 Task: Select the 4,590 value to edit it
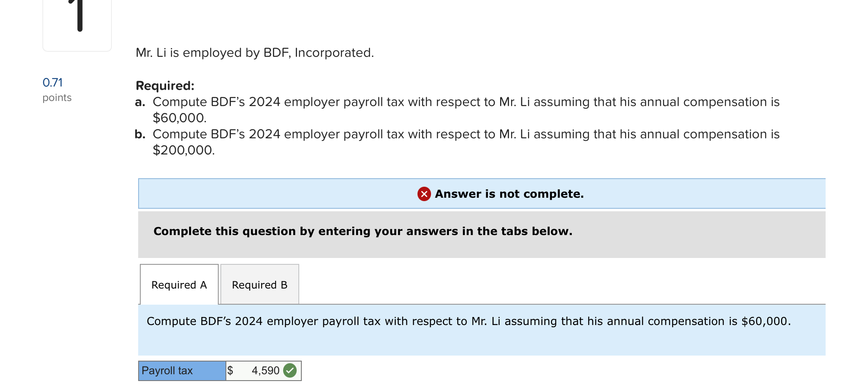[x=264, y=370]
